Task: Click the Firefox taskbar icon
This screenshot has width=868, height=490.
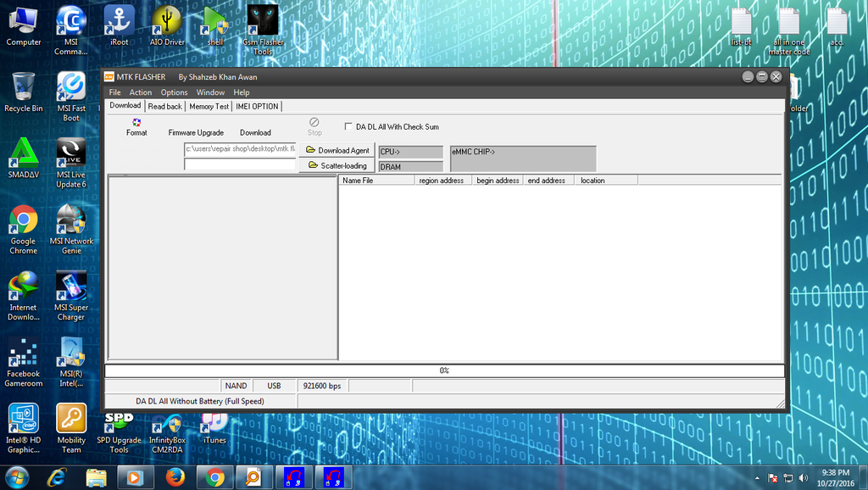Action: point(175,477)
